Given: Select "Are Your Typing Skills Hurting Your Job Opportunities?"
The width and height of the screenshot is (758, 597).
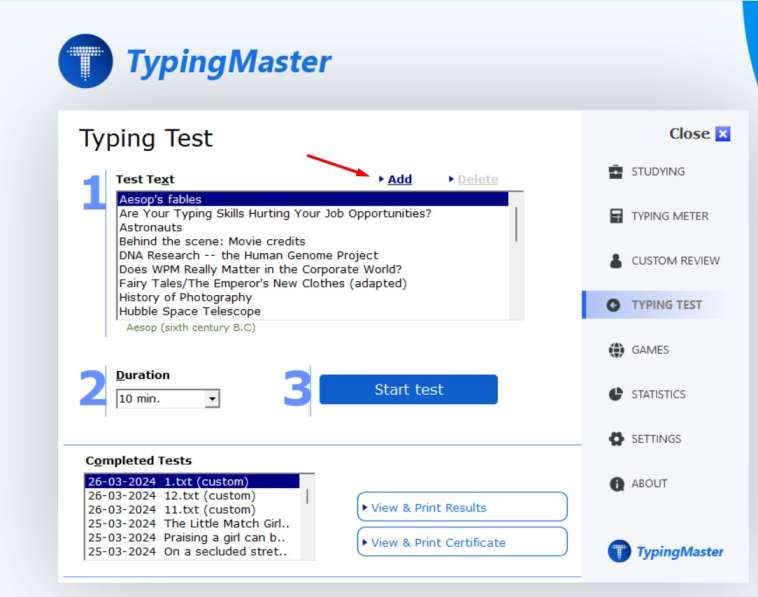Looking at the screenshot, I should click(313, 213).
